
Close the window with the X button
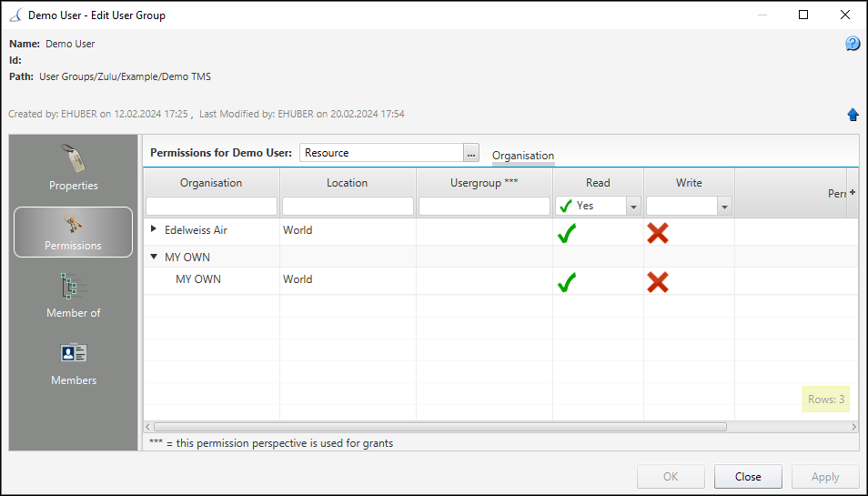tap(844, 15)
